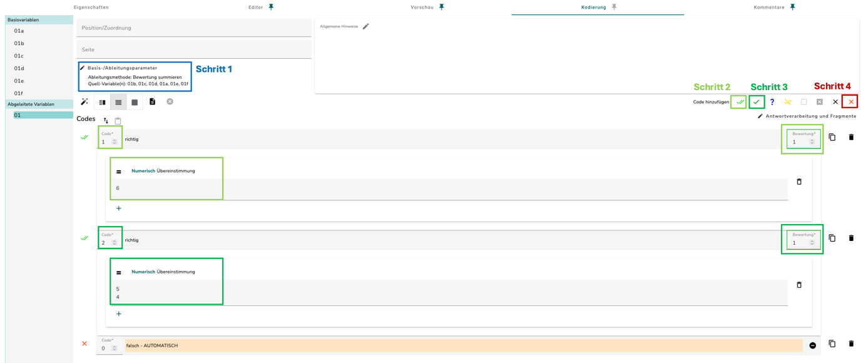Add a rule with plus under value 6
The height and width of the screenshot is (363, 868).
pyautogui.click(x=119, y=208)
